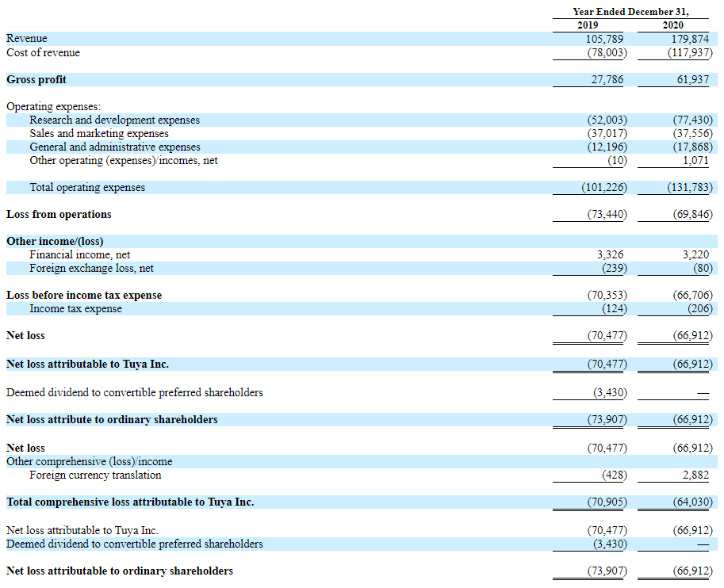Viewport: 724px width, 588px height.
Task: Select the Research and development expenses label
Action: pyautogui.click(x=114, y=120)
